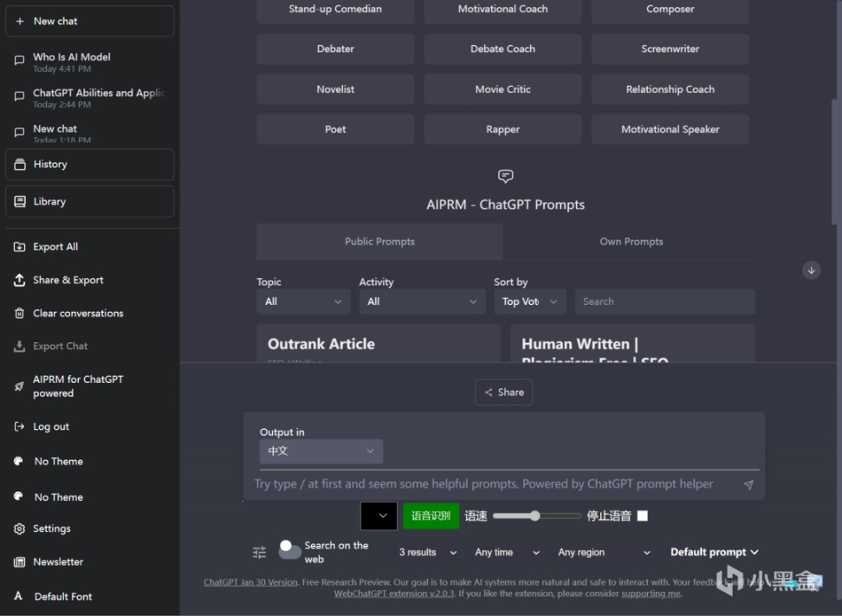Choose the Debate Coach prompt button
842x616 pixels.
(x=502, y=49)
